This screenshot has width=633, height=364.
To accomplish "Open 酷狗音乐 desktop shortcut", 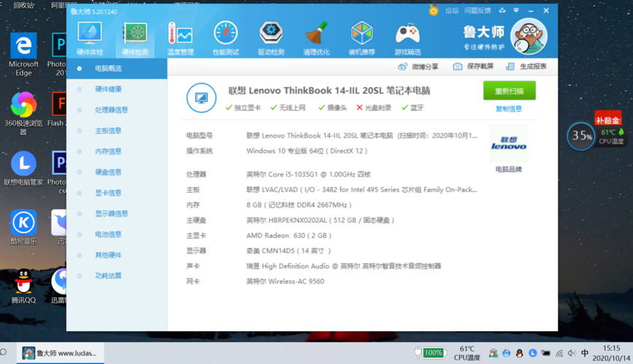I will tap(23, 227).
